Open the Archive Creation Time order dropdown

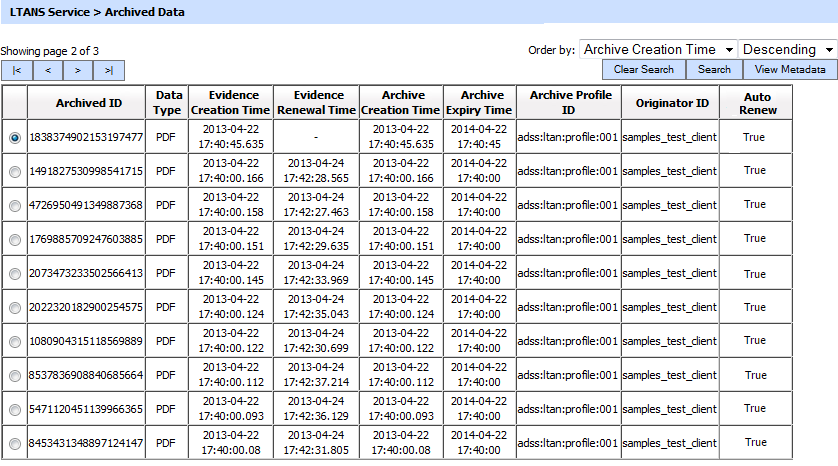pyautogui.click(x=658, y=50)
